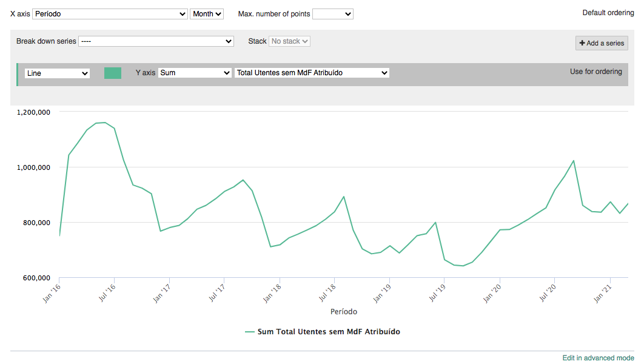Open the Y axis Sum function dropdown
The height and width of the screenshot is (364, 644).
pyautogui.click(x=195, y=73)
